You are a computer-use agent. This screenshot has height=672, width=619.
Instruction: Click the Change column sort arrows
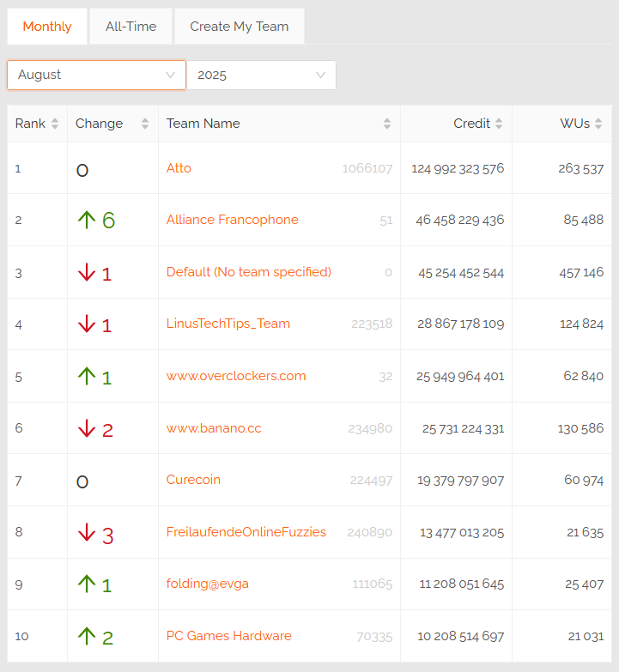click(145, 124)
